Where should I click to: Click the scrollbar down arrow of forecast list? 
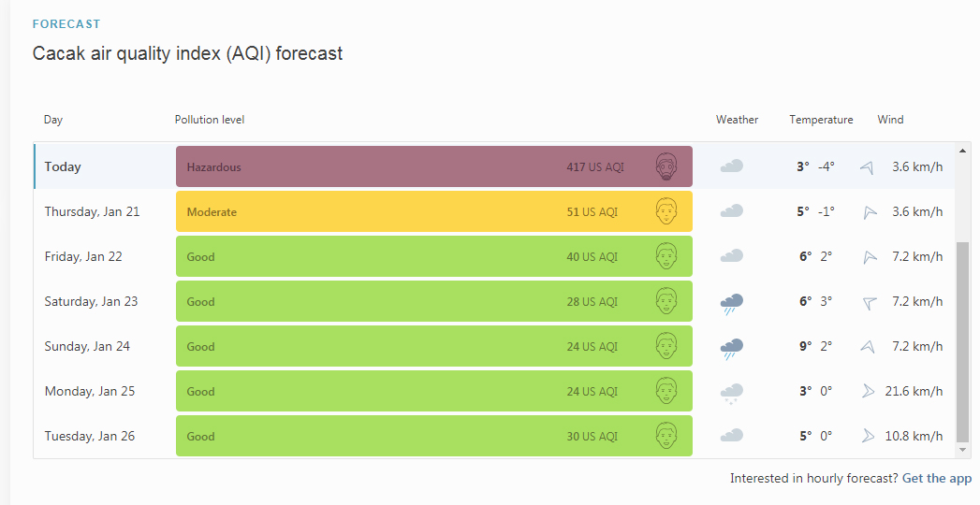[x=962, y=450]
